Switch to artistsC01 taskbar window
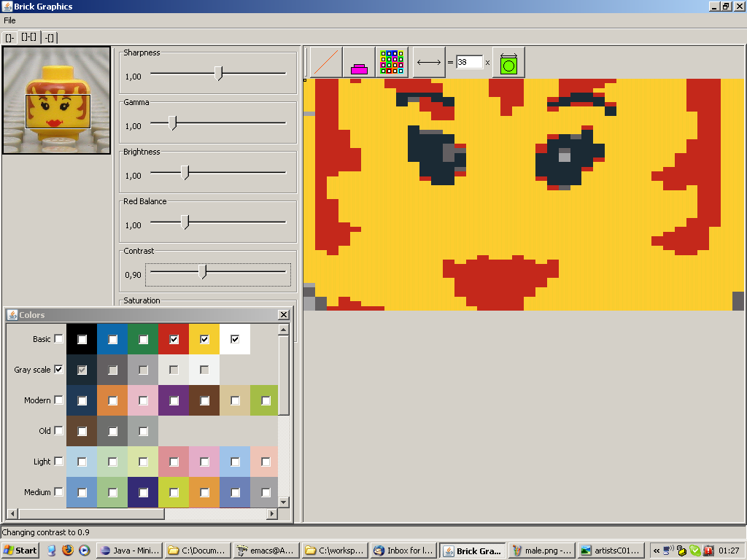This screenshot has width=747, height=560. point(610,551)
